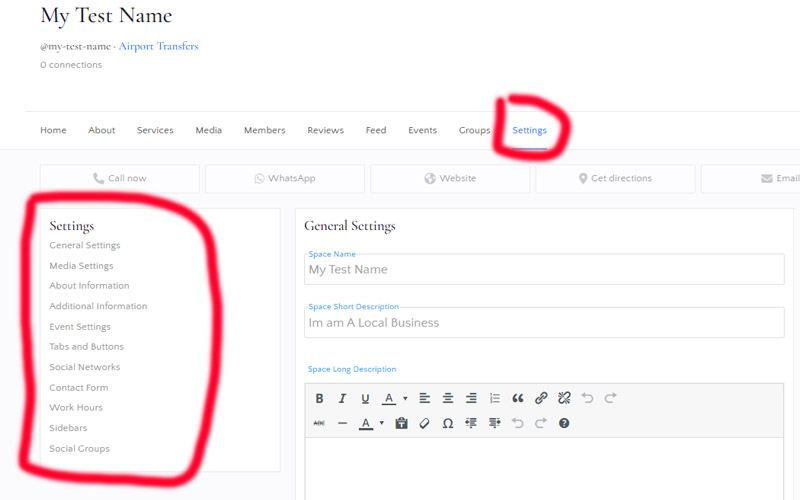Select Social Networks in the settings list
The width and height of the screenshot is (800, 500).
(85, 367)
